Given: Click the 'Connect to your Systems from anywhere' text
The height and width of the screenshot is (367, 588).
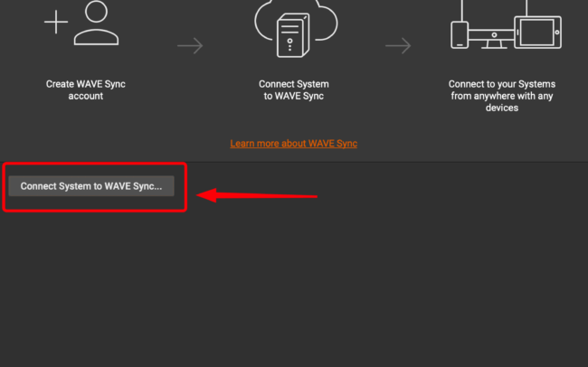Looking at the screenshot, I should [x=502, y=96].
